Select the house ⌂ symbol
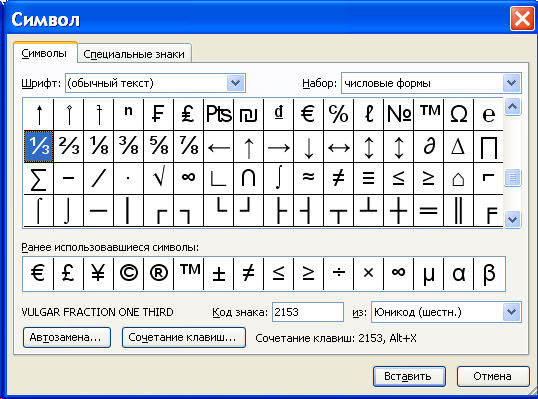538x399 pixels. pos(458,178)
